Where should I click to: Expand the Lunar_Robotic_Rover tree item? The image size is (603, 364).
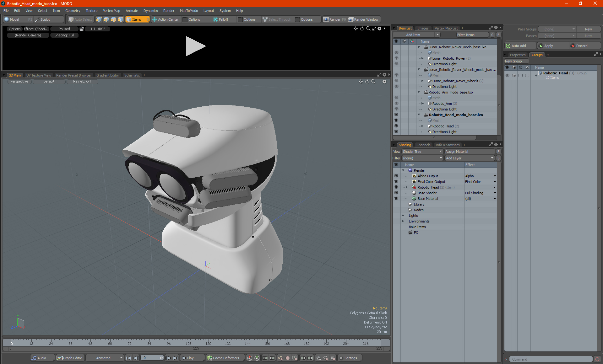pyautogui.click(x=422, y=58)
